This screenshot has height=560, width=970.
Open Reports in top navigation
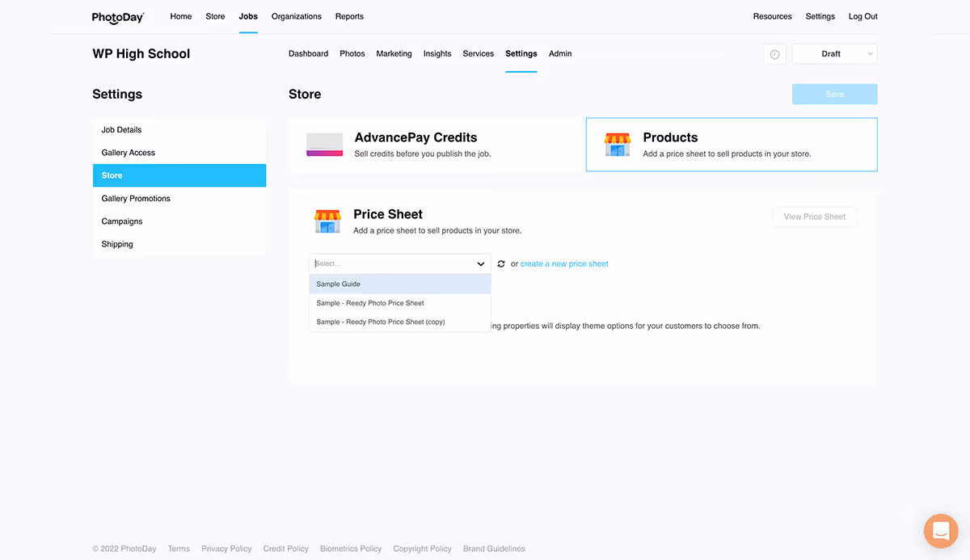pos(349,16)
